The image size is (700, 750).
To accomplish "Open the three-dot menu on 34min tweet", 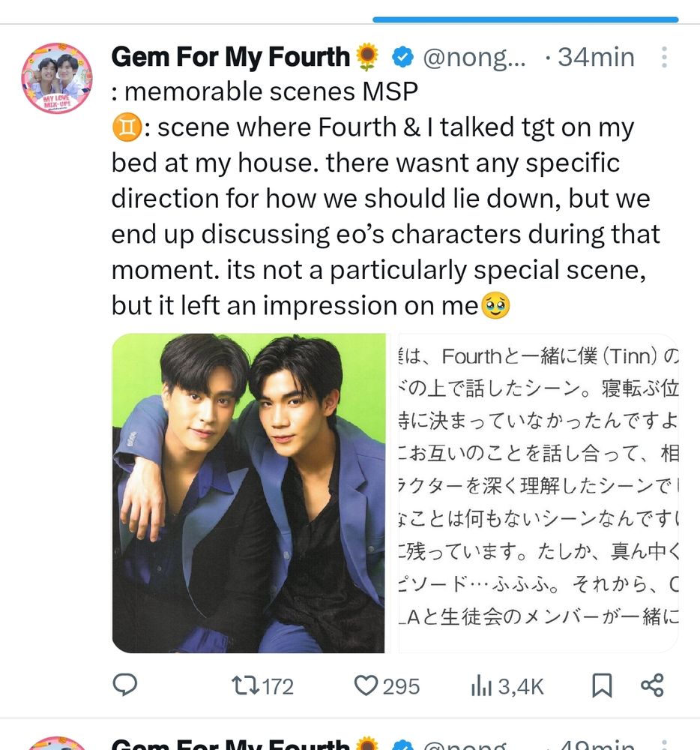I will click(664, 58).
